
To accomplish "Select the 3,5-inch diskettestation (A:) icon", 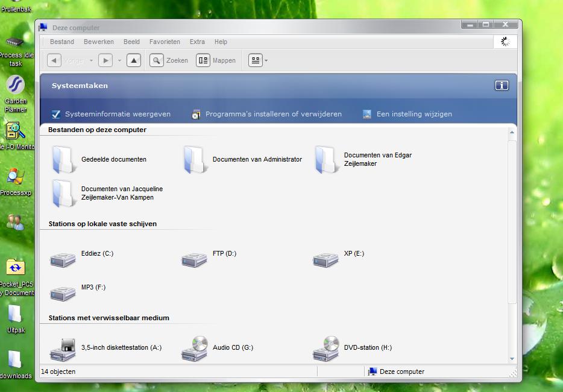I will (63, 349).
